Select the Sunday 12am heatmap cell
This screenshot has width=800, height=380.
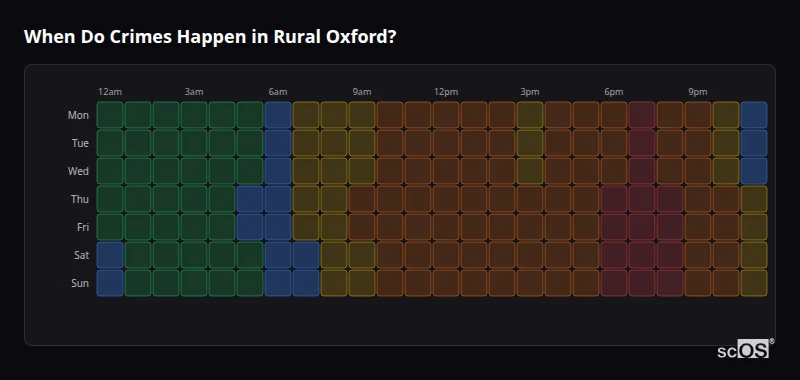coord(110,283)
